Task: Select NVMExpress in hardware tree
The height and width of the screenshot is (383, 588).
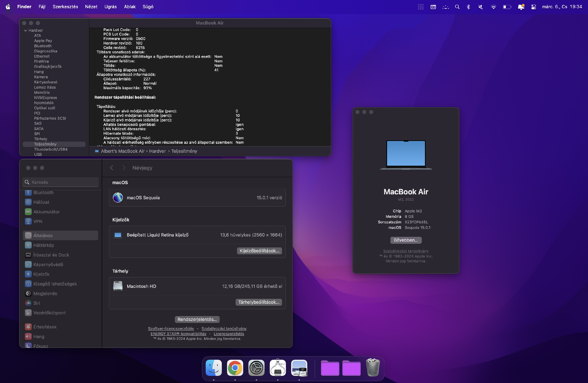Action: [45, 97]
